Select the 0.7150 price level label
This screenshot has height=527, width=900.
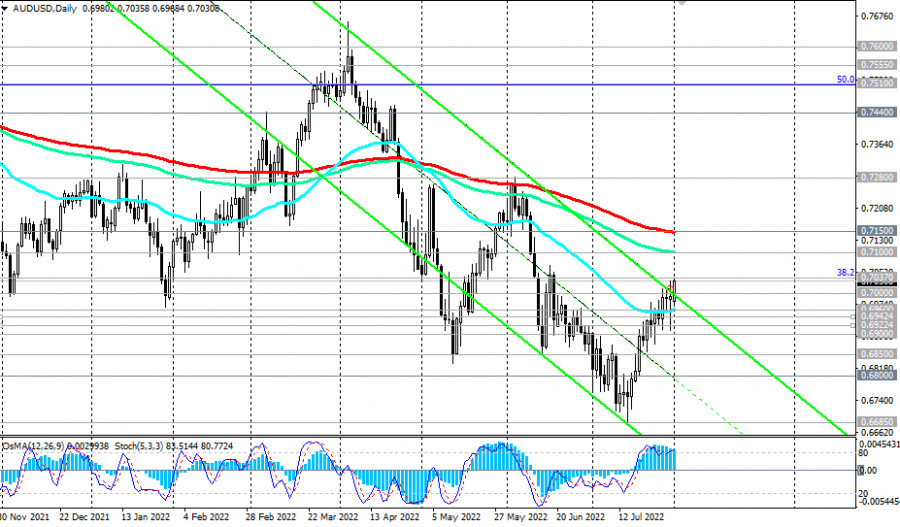875,230
